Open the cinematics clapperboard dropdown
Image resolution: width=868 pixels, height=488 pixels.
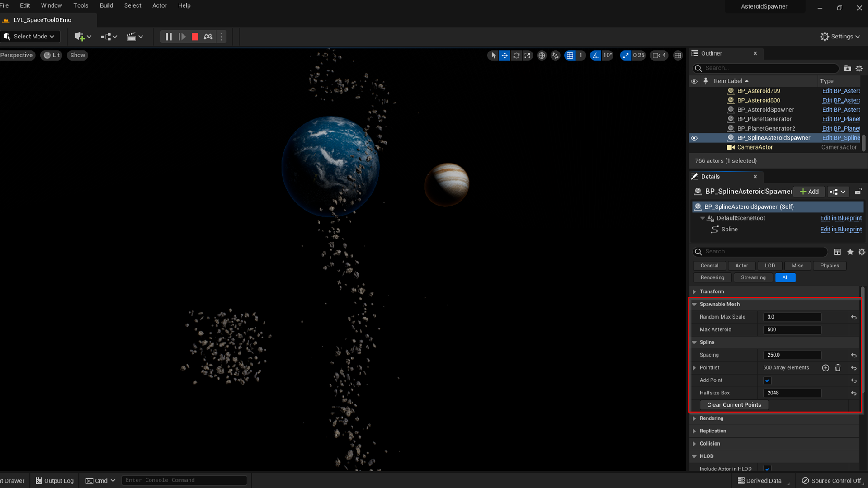pyautogui.click(x=135, y=37)
